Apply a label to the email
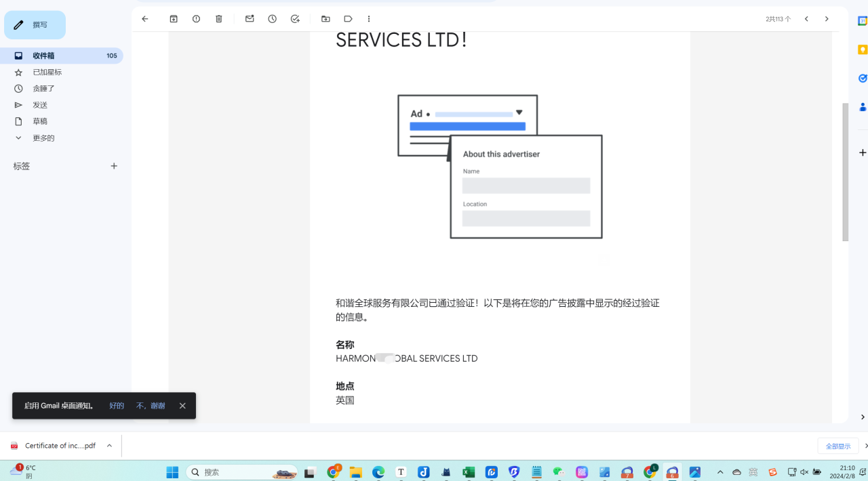 tap(348, 19)
